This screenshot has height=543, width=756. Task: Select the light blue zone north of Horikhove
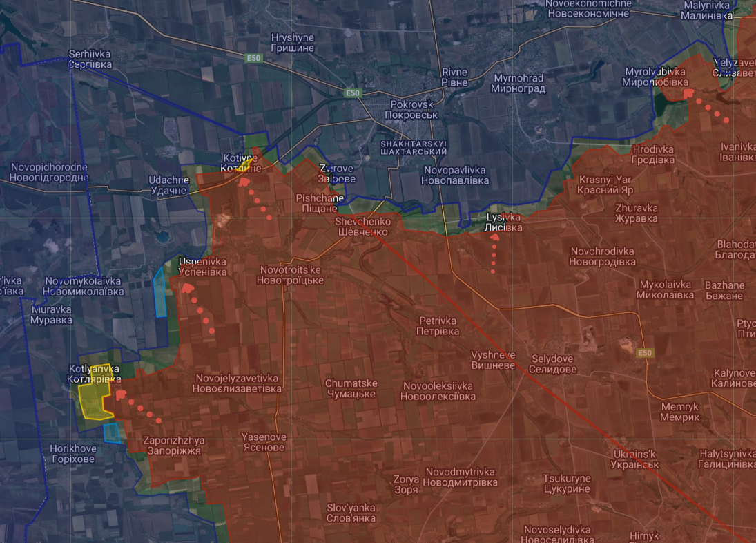[x=112, y=433]
